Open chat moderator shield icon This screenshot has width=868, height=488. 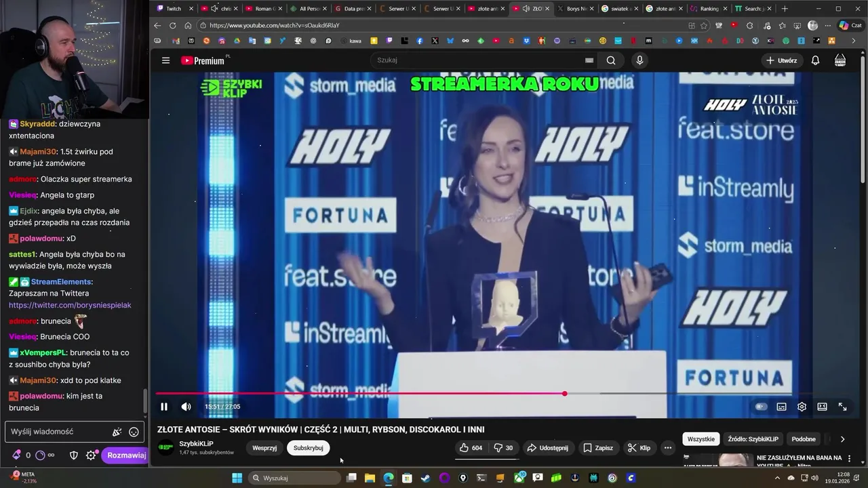tap(74, 455)
